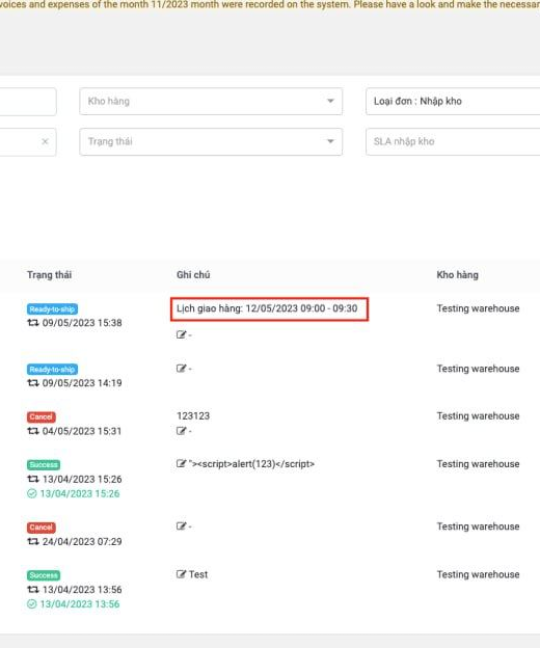Click update arrows icon beside 09/05/2023 15:38
The width and height of the screenshot is (540, 648).
(33, 323)
